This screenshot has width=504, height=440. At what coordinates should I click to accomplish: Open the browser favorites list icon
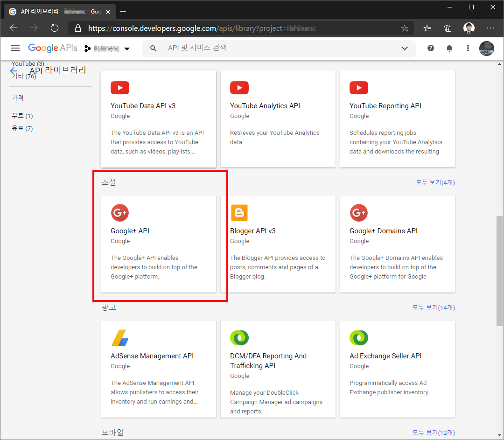click(x=427, y=28)
